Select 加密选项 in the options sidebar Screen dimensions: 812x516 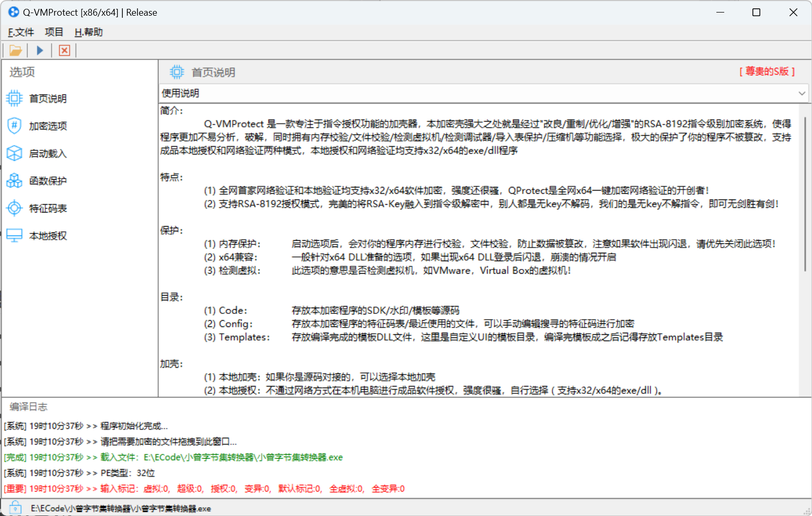click(x=48, y=125)
